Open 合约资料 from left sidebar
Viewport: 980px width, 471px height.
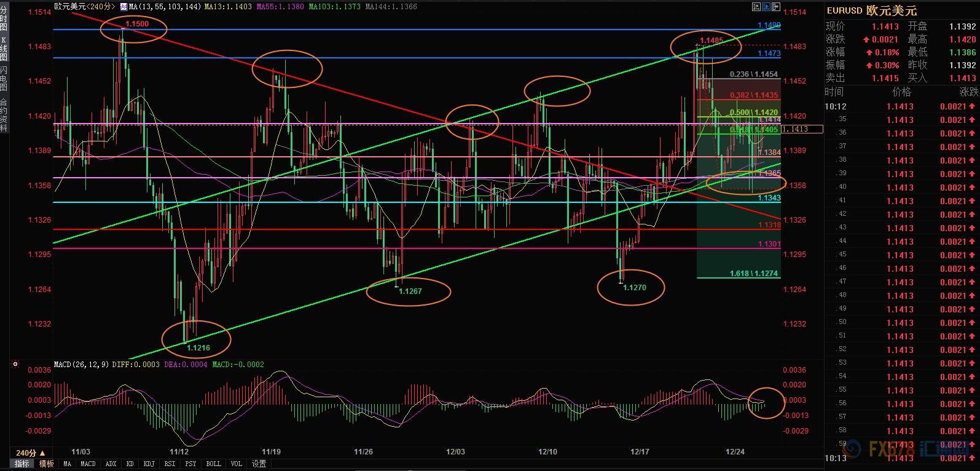(x=4, y=115)
